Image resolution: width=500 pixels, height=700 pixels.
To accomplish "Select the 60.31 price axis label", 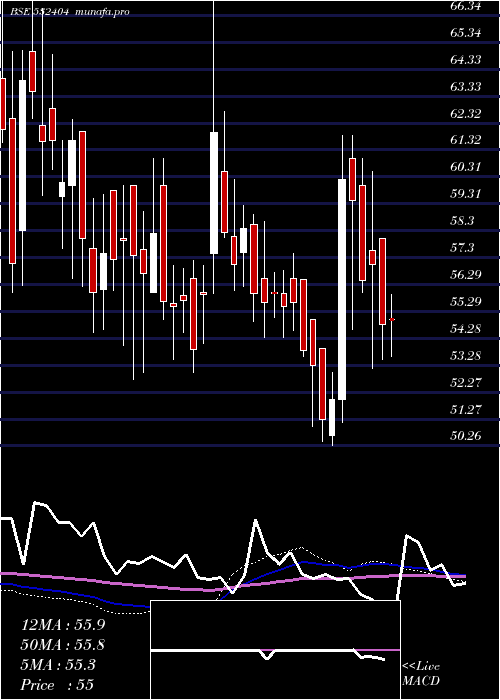I will 466,167.
